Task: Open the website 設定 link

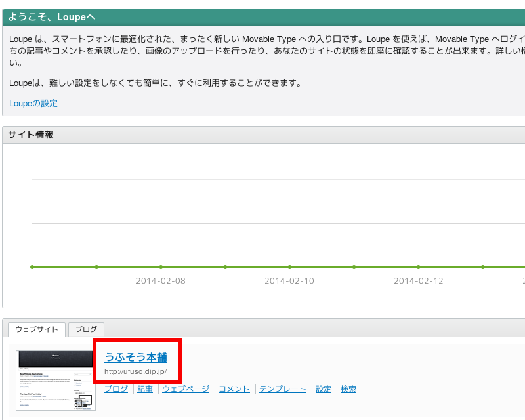Action: [324, 389]
